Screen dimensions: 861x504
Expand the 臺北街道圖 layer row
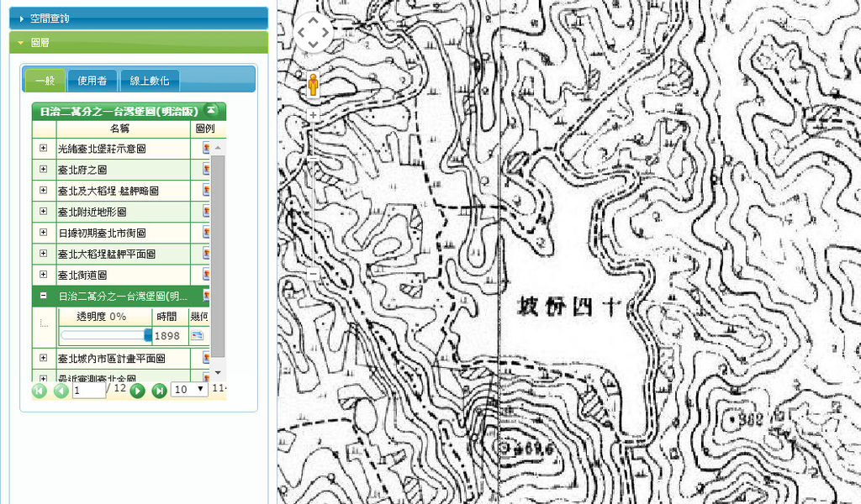coord(44,275)
